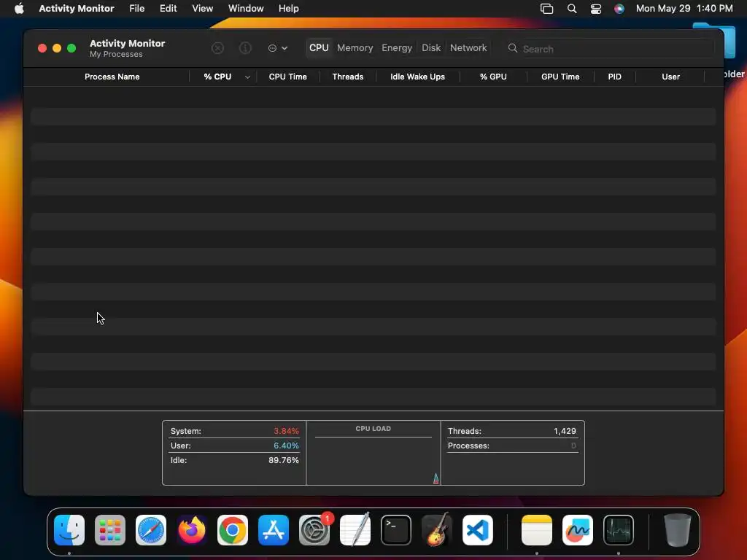Open System Settings from the Dock
Viewport: 747px width, 560px height.
[x=314, y=530]
